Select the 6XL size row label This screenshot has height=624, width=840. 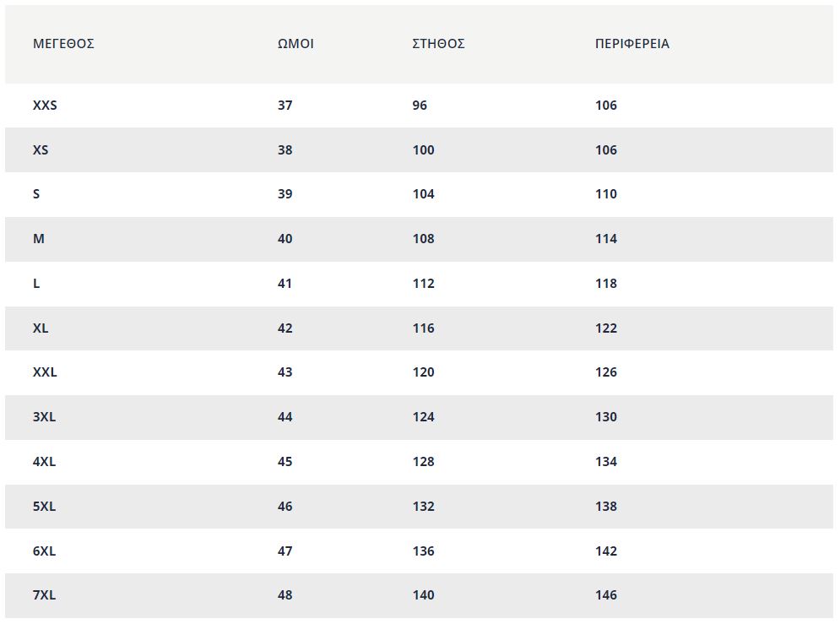coord(45,551)
